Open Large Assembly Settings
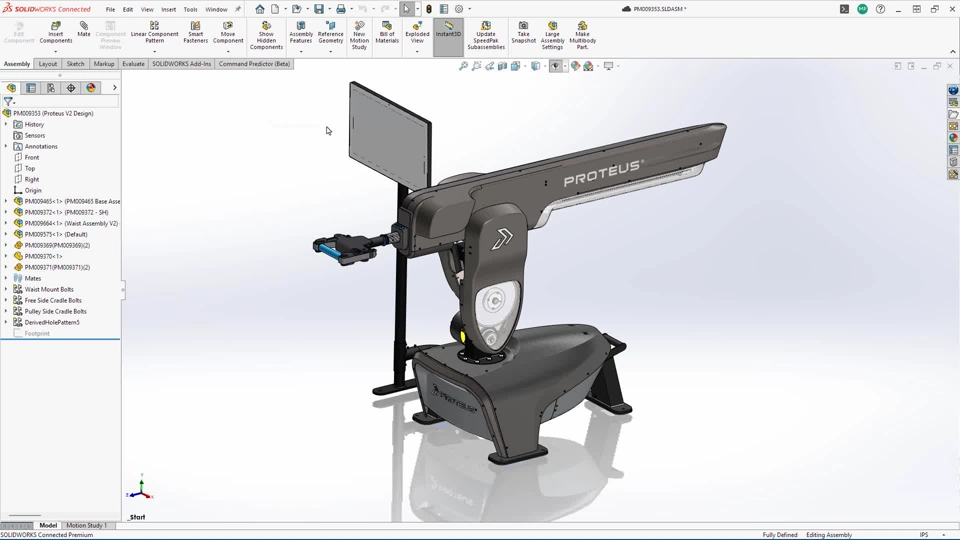Viewport: 960px width, 540px height. pyautogui.click(x=552, y=36)
